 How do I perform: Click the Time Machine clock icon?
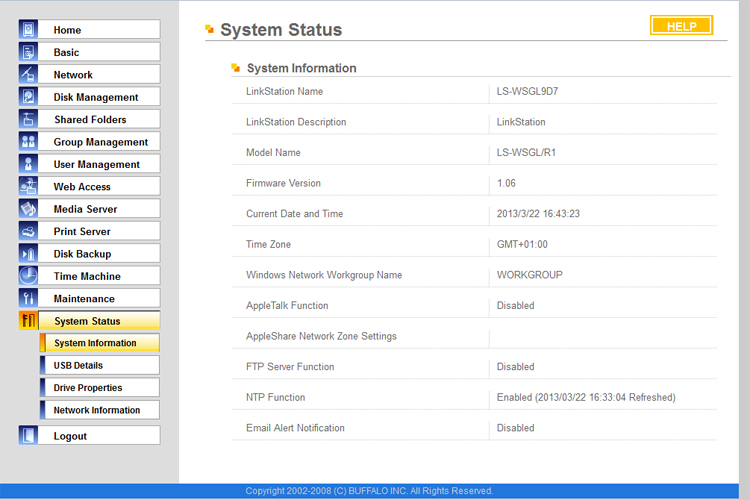[x=28, y=276]
